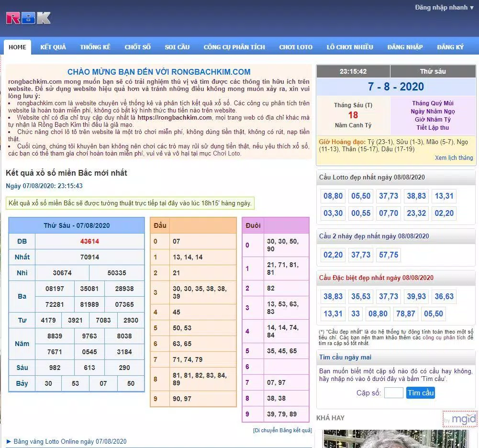This screenshot has height=448, width=479.
Task: Open the SOI CẦU menu
Action: click(177, 47)
